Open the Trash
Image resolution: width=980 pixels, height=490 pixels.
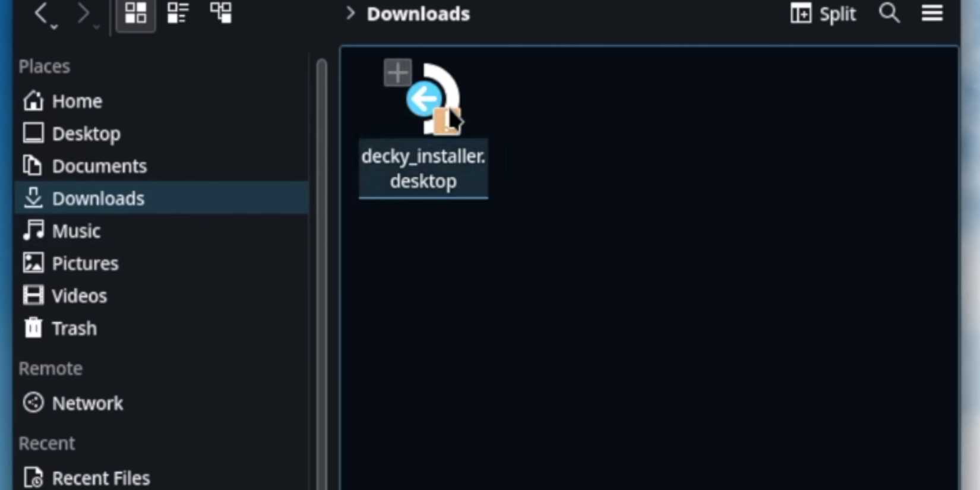(74, 328)
